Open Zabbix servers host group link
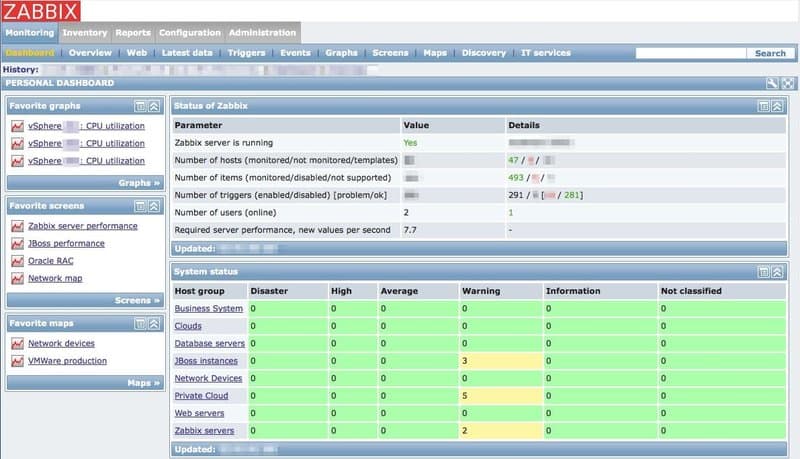The width and height of the screenshot is (800, 459). click(204, 431)
